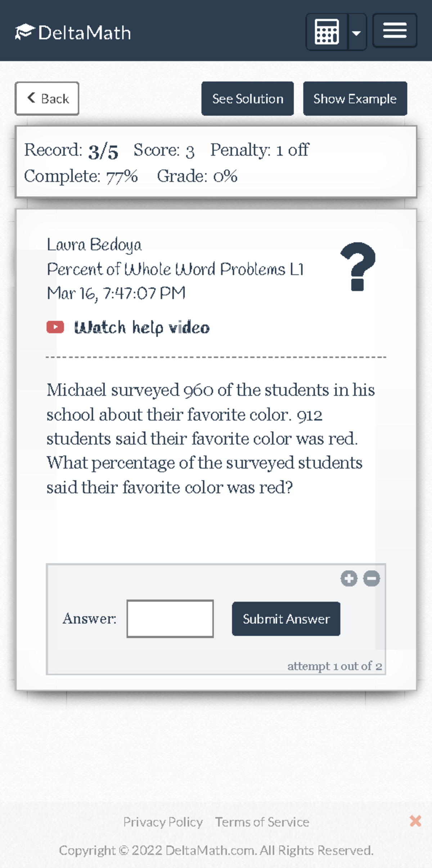Increase text size with plus icon

349,578
